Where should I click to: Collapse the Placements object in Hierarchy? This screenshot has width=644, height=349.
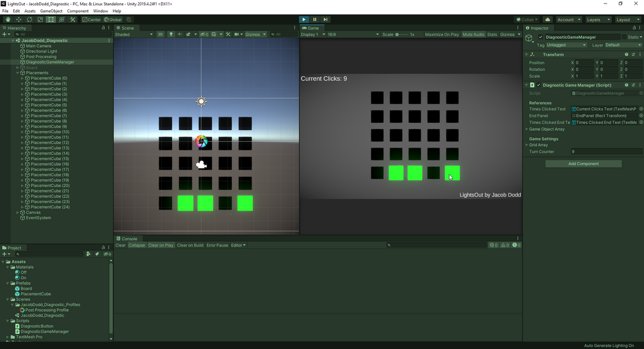pos(17,73)
